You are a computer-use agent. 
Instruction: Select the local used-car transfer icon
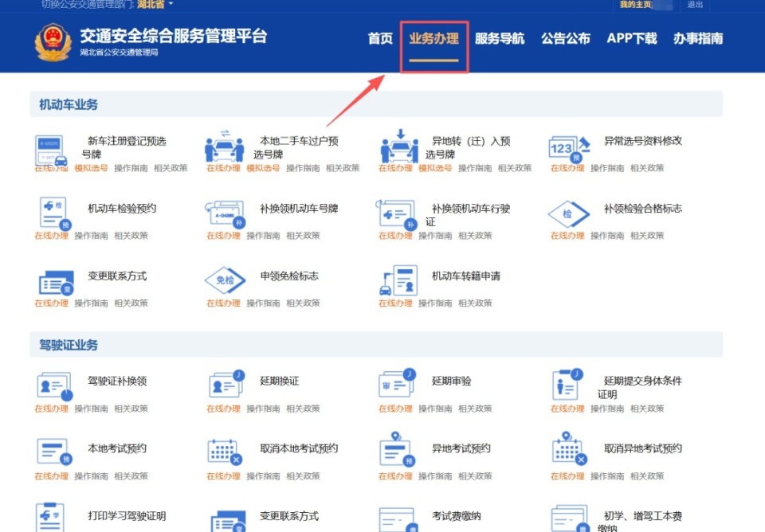tap(225, 147)
